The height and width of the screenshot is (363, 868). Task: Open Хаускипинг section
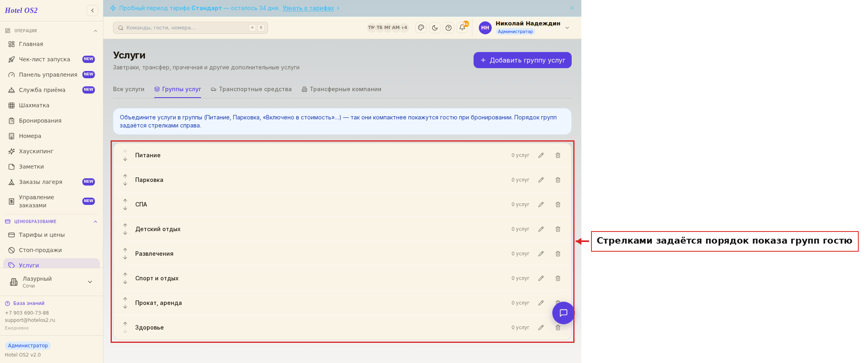coord(51,151)
